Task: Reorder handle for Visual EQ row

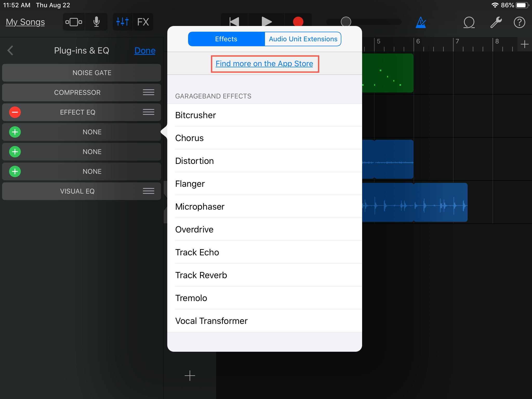Action: pyautogui.click(x=149, y=191)
